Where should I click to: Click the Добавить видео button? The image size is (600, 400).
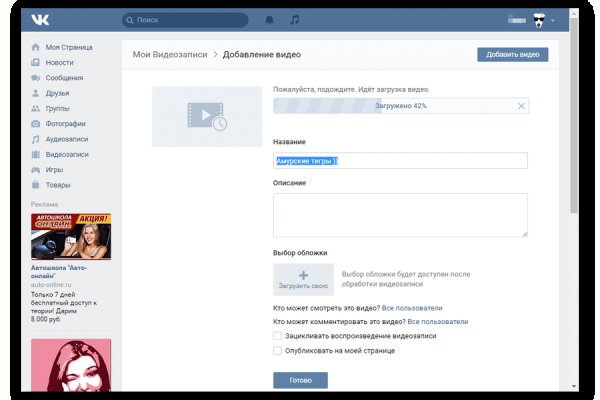[512, 54]
